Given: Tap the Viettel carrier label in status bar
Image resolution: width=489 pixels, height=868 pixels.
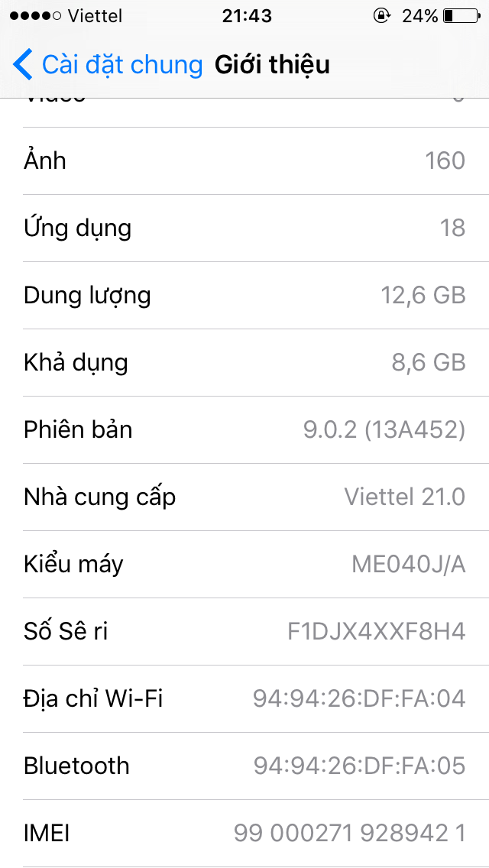Looking at the screenshot, I should (x=95, y=15).
